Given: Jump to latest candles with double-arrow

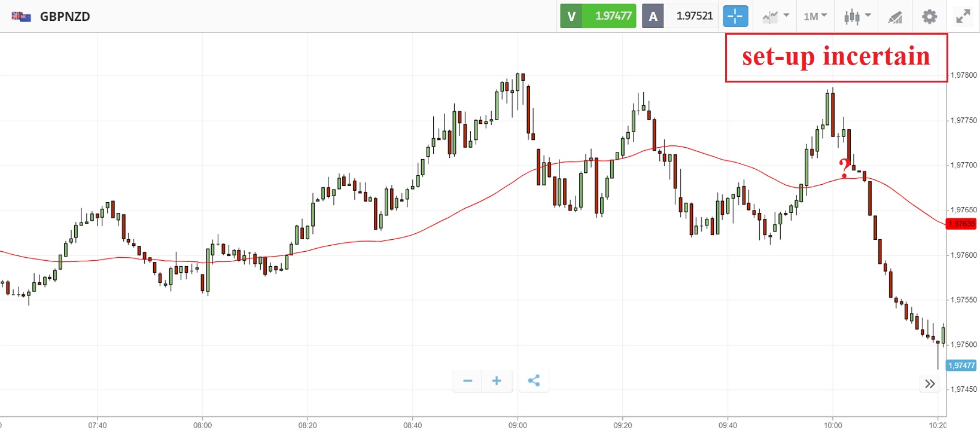Looking at the screenshot, I should pos(930,384).
